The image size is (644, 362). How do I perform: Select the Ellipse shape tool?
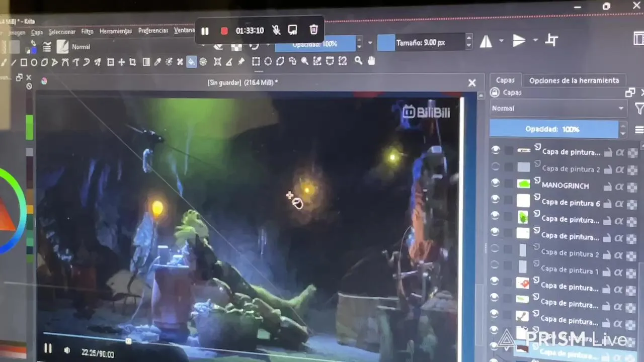click(34, 63)
